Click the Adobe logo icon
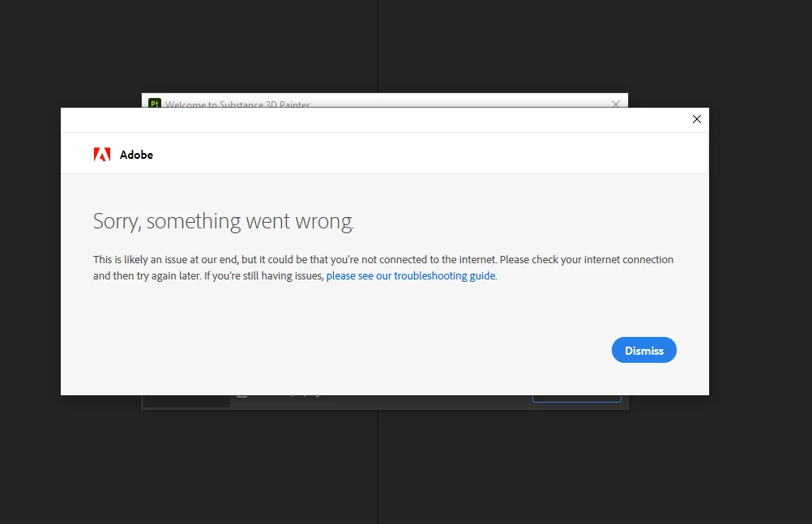 pyautogui.click(x=102, y=155)
